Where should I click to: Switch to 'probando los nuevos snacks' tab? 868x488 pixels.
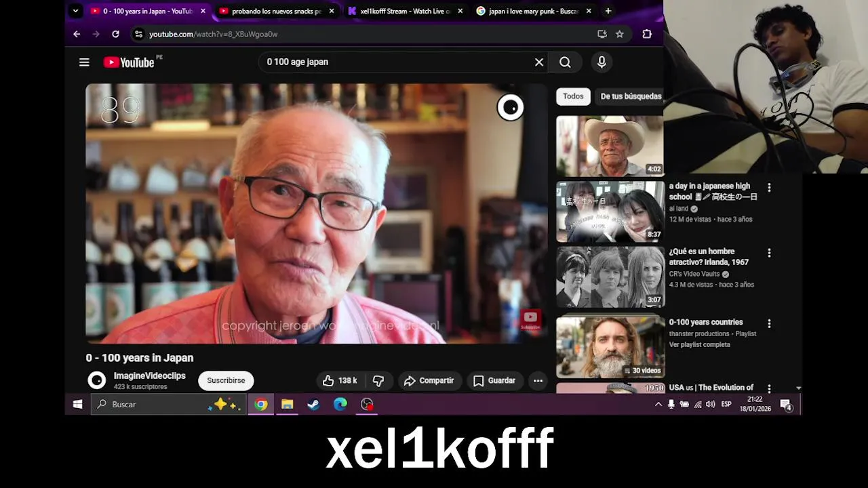[x=277, y=11]
